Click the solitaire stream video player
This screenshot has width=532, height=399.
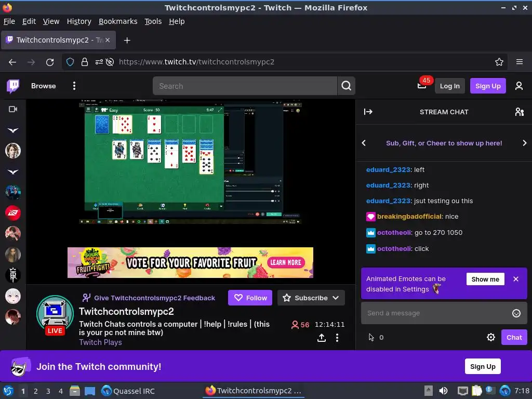pos(190,162)
